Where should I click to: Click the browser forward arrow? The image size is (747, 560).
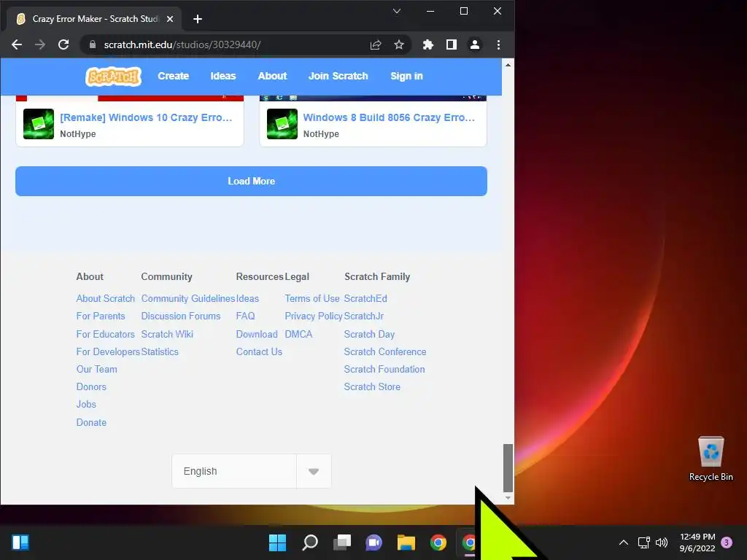pos(40,44)
